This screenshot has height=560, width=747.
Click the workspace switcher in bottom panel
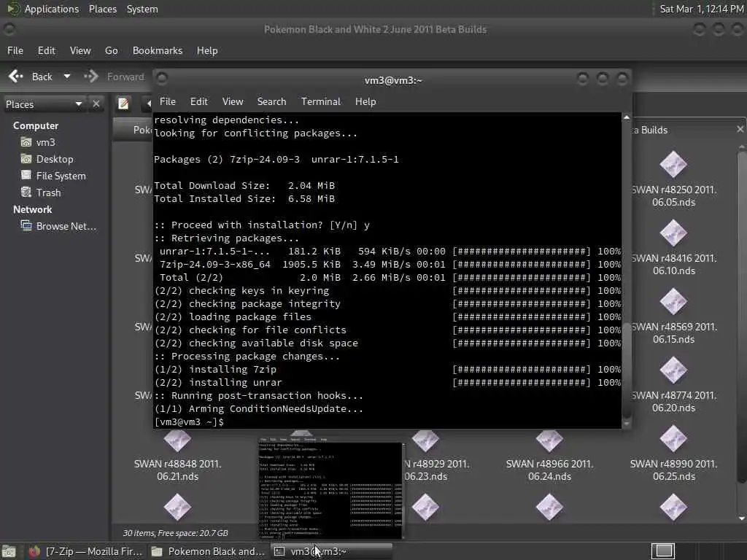663,551
